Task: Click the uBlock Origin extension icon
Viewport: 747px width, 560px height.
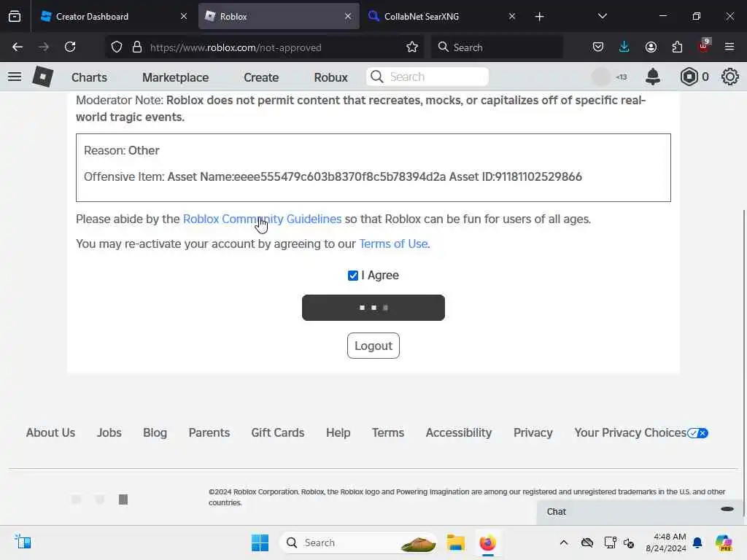Action: point(704,46)
